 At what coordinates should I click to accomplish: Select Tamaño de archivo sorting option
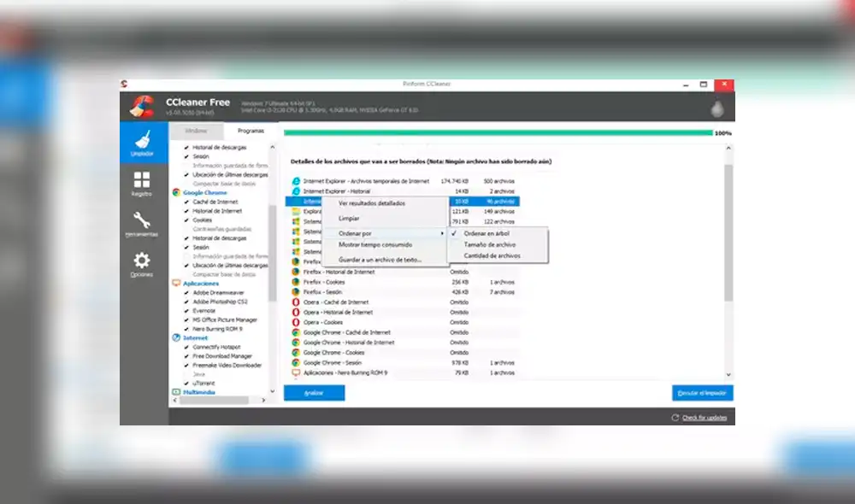pos(488,244)
